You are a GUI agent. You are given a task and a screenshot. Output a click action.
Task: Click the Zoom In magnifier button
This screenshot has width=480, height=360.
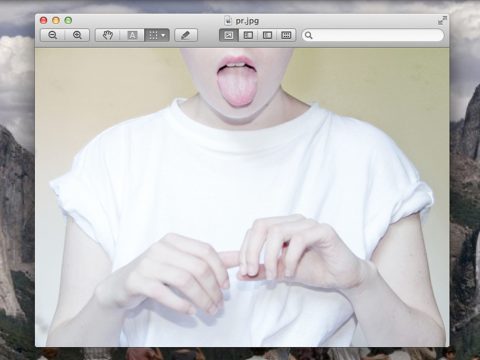pos(77,35)
